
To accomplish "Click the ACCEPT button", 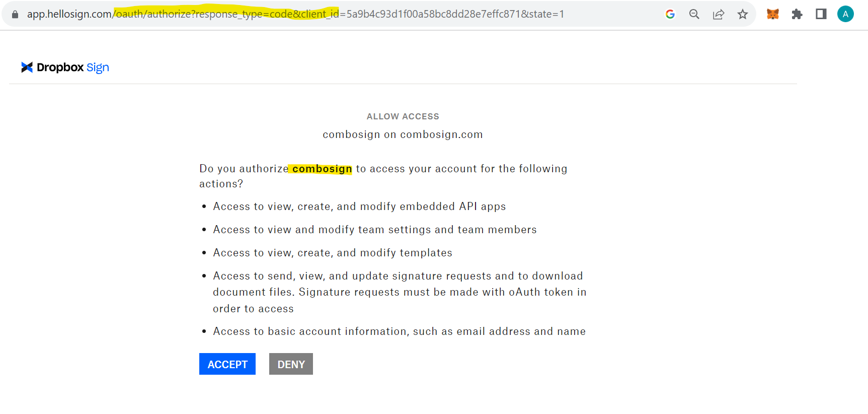I will pos(227,364).
